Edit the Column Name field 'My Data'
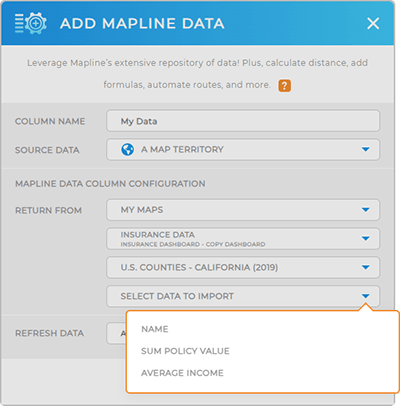This screenshot has width=400, height=406. (243, 121)
